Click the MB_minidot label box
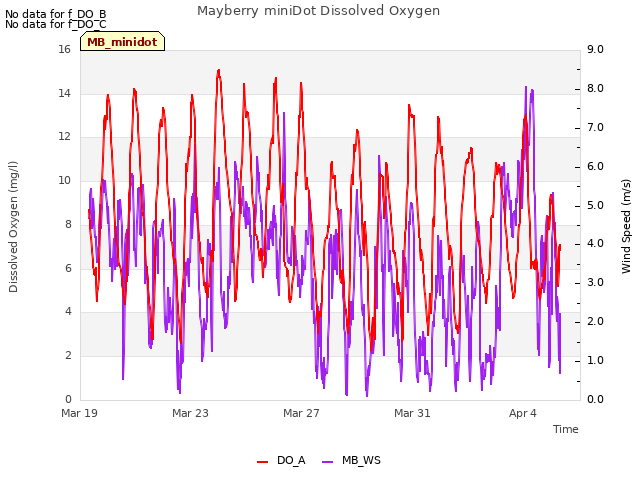This screenshot has height=480, width=640. click(122, 42)
